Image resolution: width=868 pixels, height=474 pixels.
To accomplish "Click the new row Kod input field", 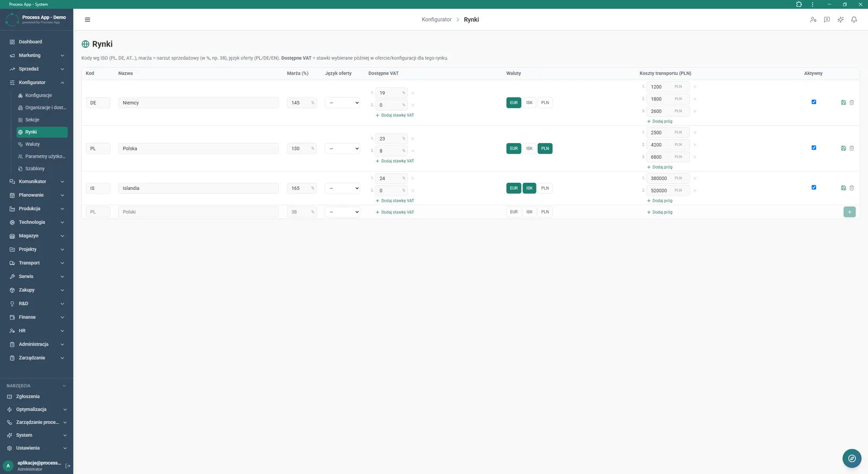I will click(x=98, y=212).
